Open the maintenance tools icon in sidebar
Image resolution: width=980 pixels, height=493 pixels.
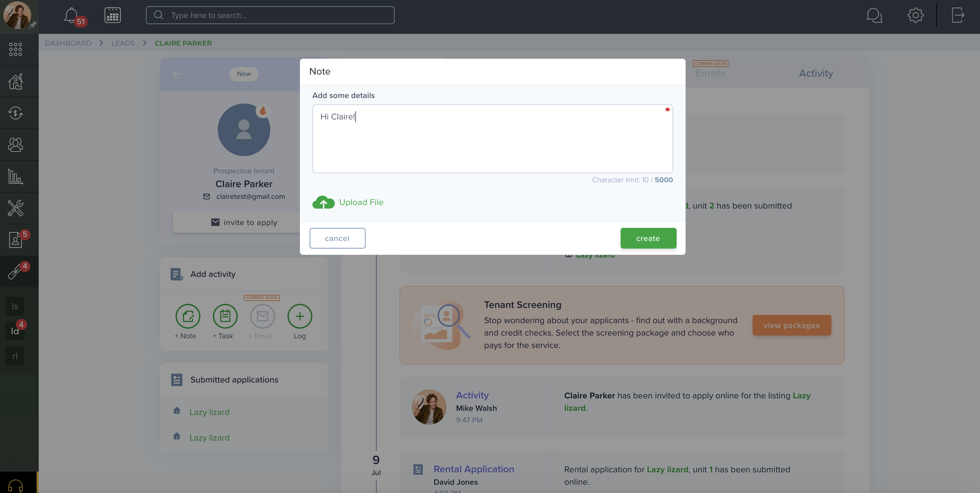coord(16,208)
